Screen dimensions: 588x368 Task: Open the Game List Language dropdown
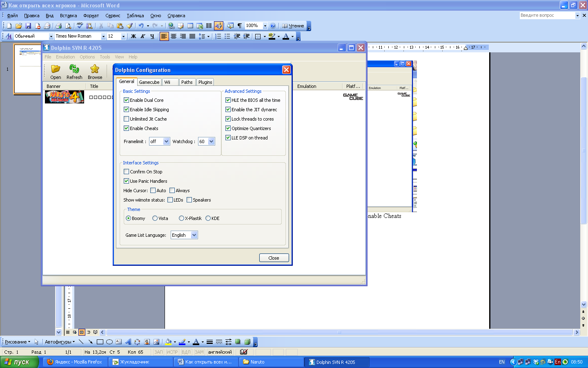click(194, 235)
